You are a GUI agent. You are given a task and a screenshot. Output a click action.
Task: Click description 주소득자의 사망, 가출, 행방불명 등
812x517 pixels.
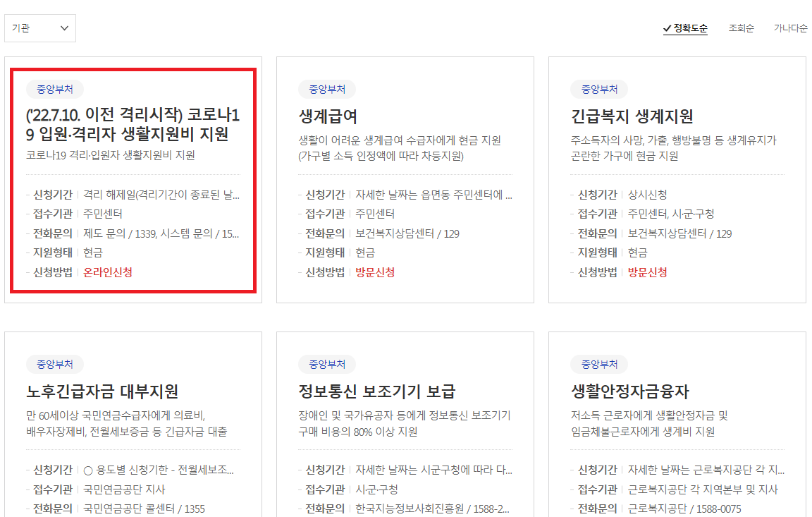[673, 148]
